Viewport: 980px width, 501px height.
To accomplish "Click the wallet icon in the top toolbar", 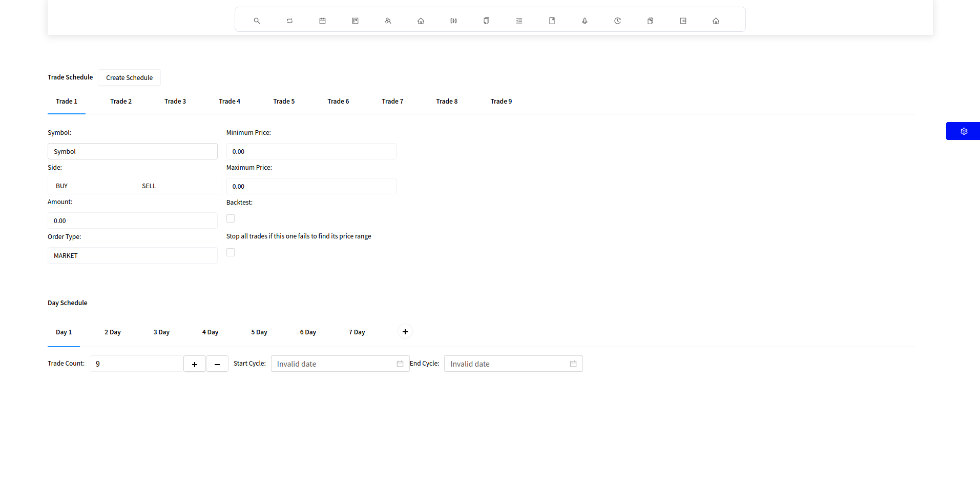I will (683, 21).
